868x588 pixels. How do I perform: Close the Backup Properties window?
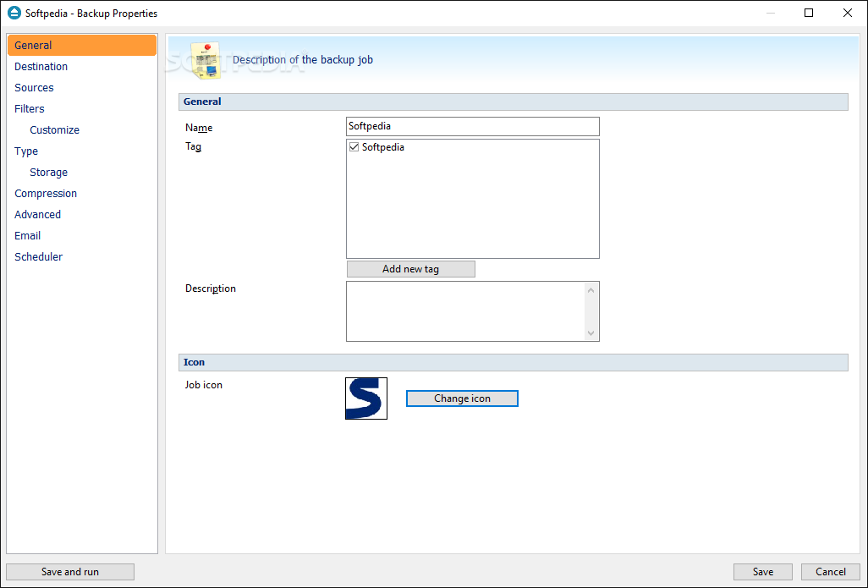pyautogui.click(x=848, y=13)
